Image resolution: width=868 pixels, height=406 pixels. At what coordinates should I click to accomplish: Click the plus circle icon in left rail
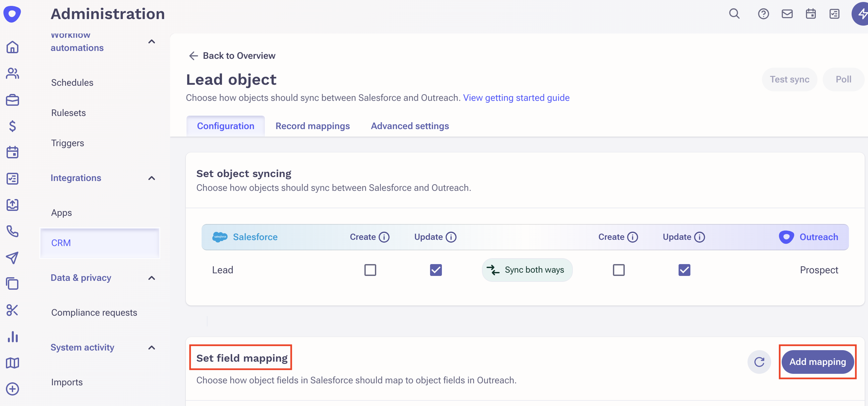(x=12, y=389)
